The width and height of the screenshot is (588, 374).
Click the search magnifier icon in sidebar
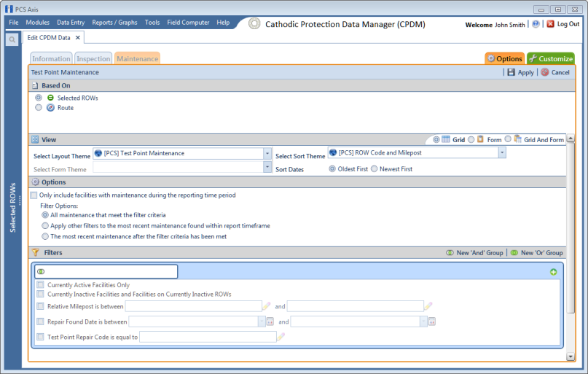coord(12,39)
